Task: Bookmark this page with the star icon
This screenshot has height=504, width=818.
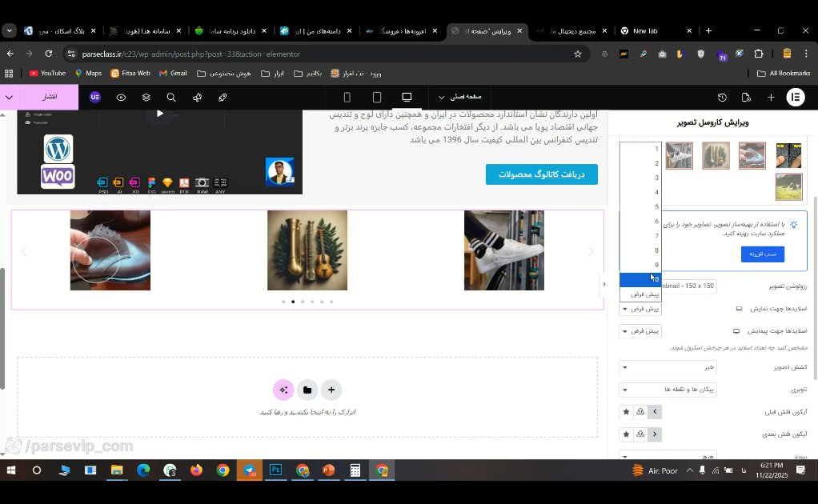Action: click(578, 54)
